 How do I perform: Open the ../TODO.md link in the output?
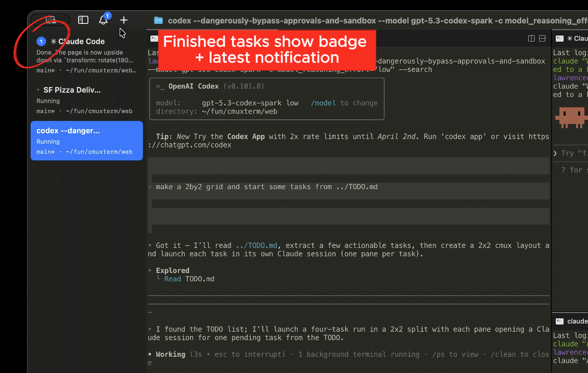pos(257,245)
